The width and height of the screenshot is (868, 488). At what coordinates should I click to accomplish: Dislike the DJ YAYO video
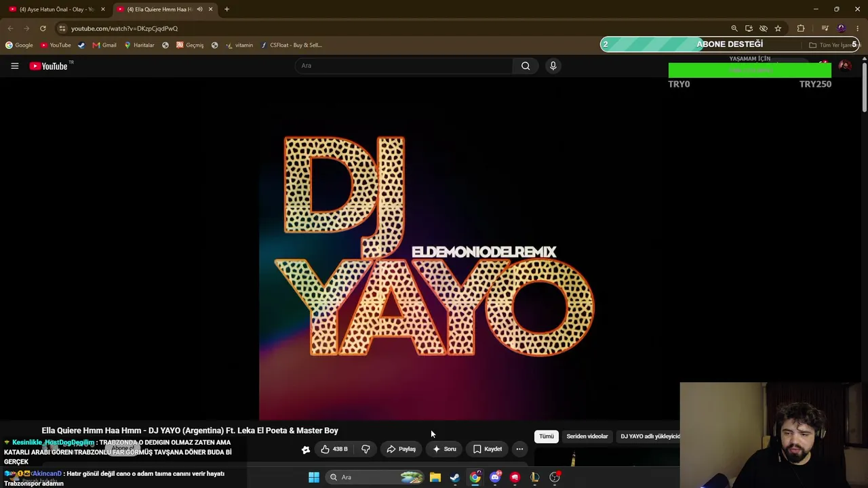point(366,449)
